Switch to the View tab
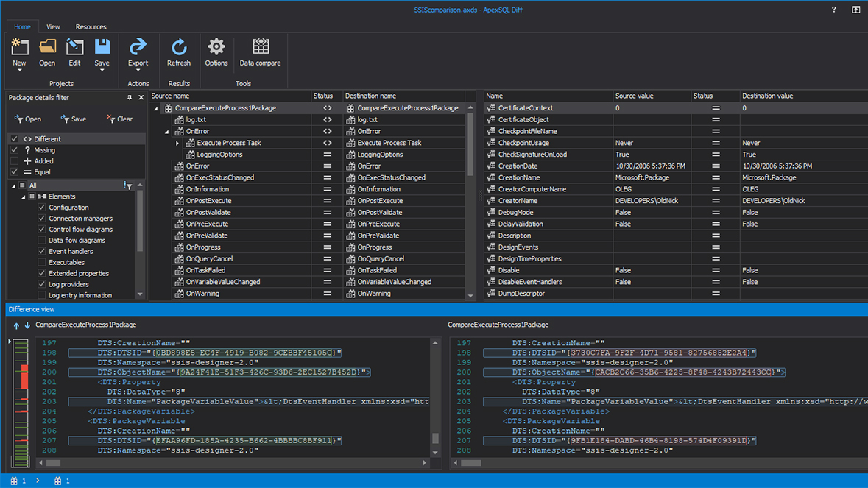Viewport: 868px width, 488px height. [x=52, y=26]
